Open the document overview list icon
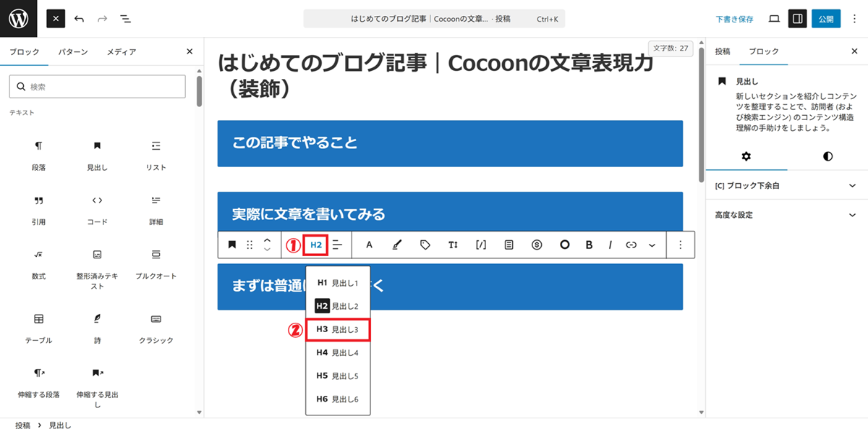The height and width of the screenshot is (432, 868). (x=125, y=19)
